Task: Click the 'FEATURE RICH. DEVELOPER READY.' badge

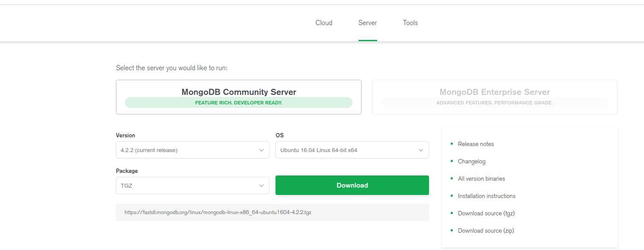Action: click(239, 103)
